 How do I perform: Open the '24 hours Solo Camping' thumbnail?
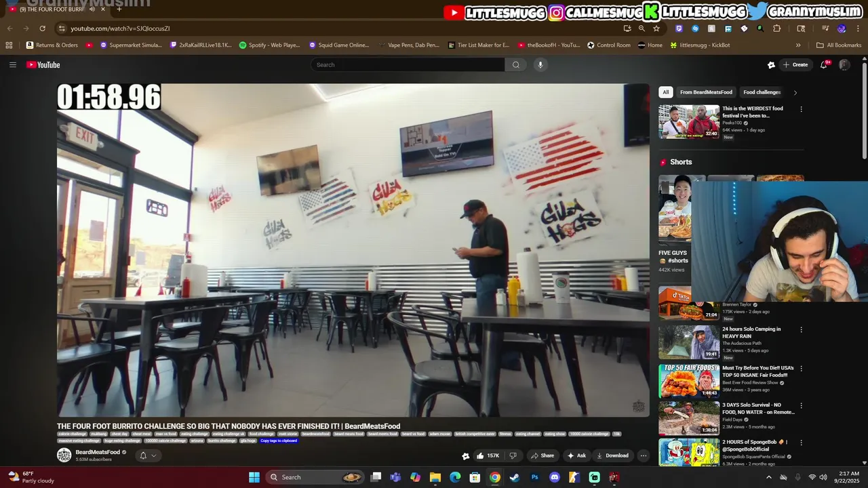pos(689,342)
